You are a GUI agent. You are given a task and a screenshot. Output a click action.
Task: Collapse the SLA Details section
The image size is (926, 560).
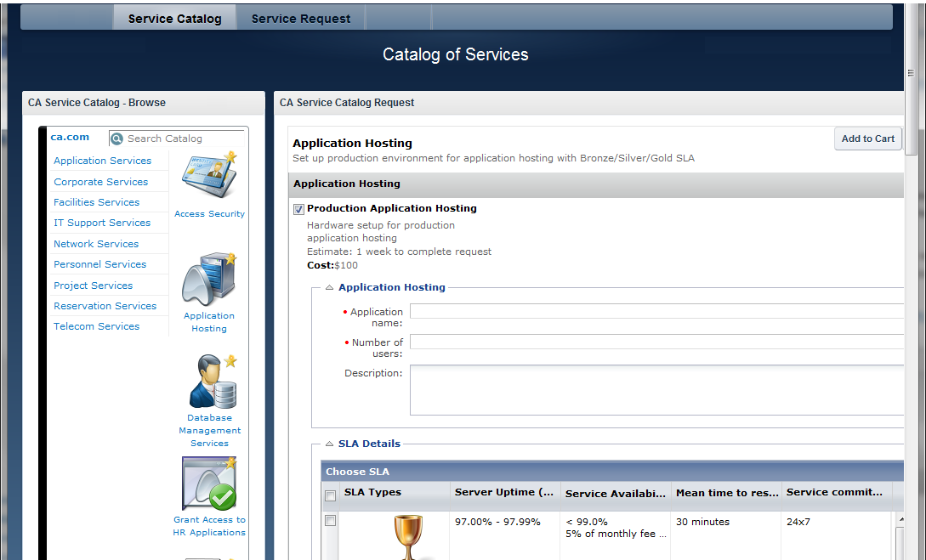pyautogui.click(x=329, y=444)
